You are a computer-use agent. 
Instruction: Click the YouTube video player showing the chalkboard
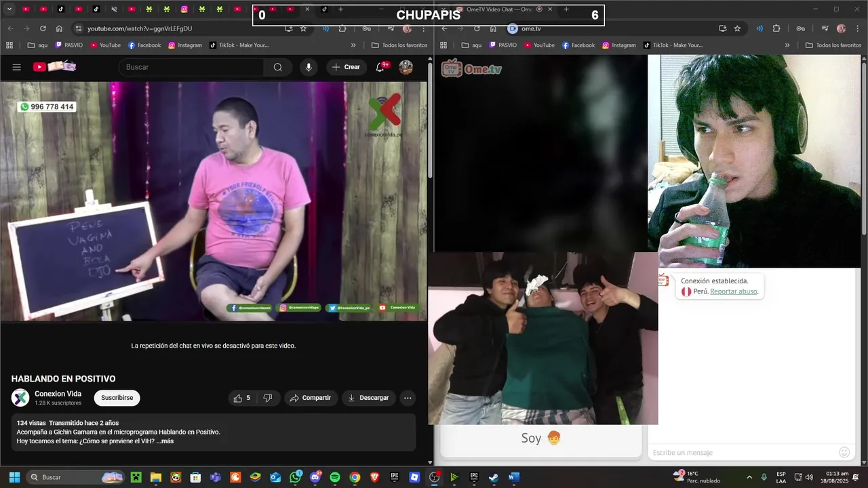(214, 201)
